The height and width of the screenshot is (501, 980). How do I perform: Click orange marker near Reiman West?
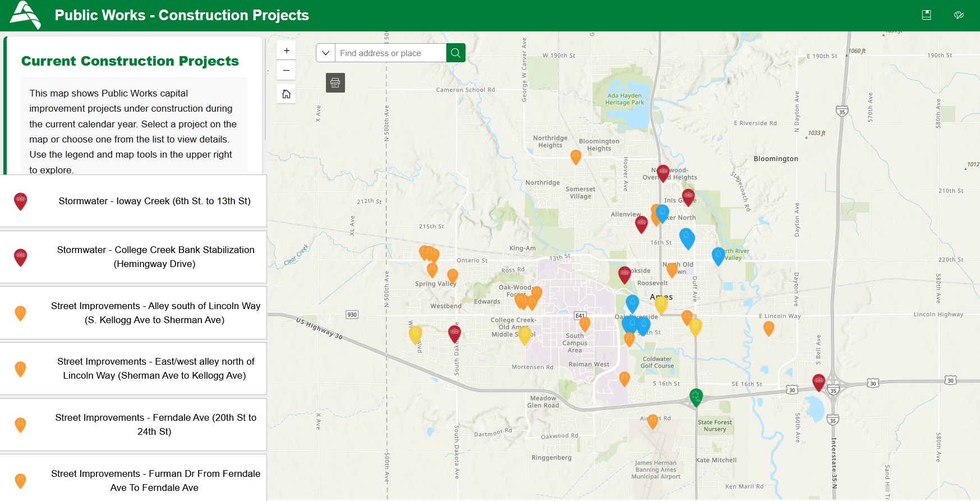(x=624, y=379)
